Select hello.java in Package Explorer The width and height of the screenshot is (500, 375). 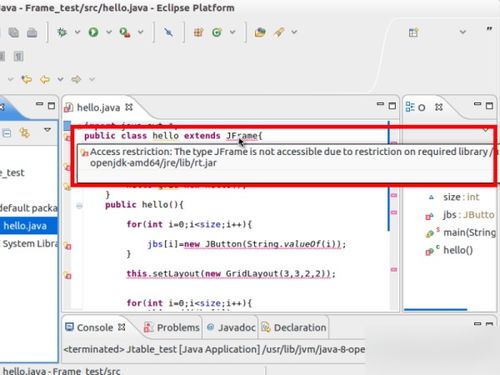25,226
